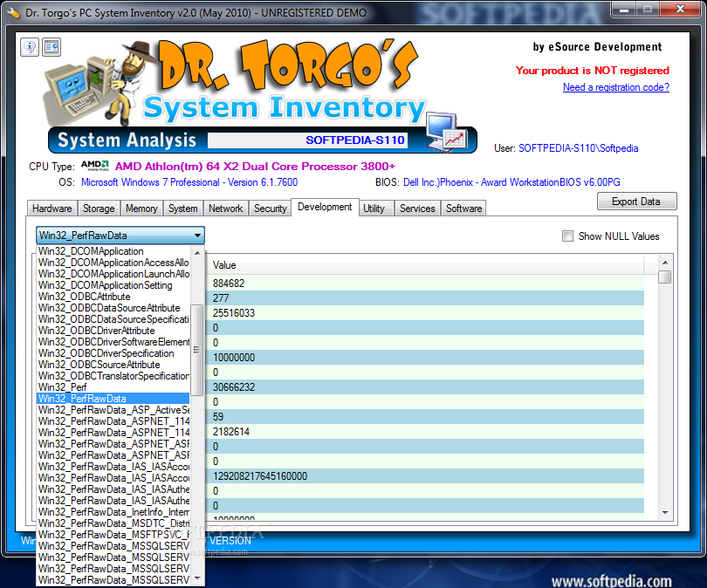This screenshot has width=707, height=588.
Task: Open the System tab
Action: 183,209
